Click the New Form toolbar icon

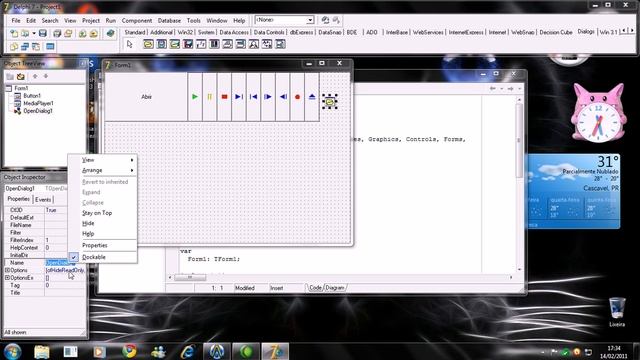point(50,47)
